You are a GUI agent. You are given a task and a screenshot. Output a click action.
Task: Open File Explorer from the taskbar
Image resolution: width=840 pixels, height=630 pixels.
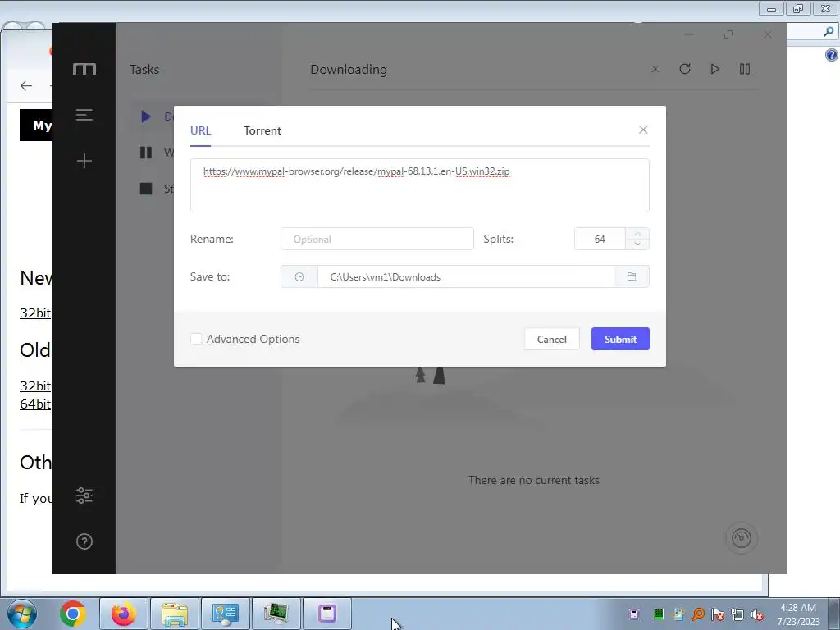[175, 614]
